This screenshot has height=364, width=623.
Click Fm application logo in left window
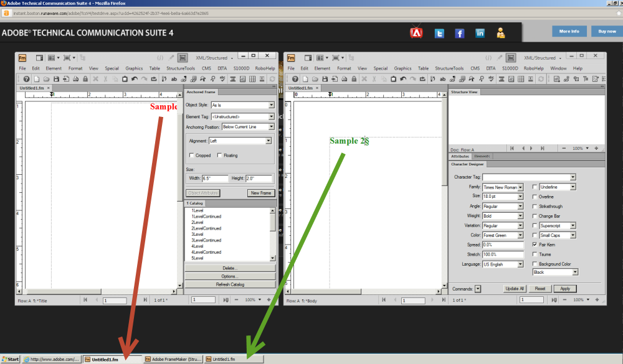tap(22, 58)
